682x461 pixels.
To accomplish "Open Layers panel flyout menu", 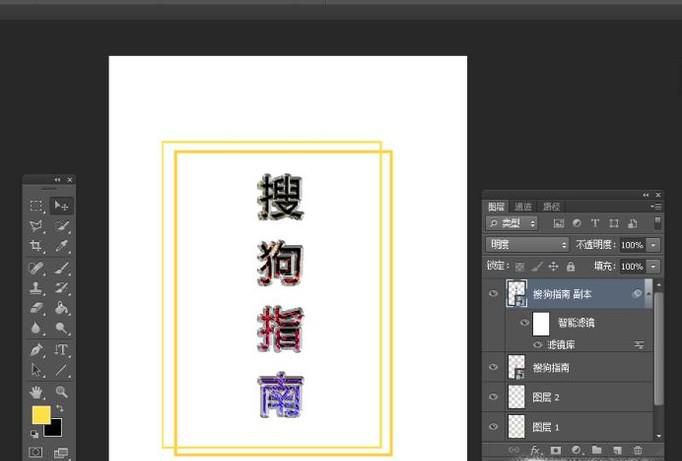I will click(x=656, y=207).
